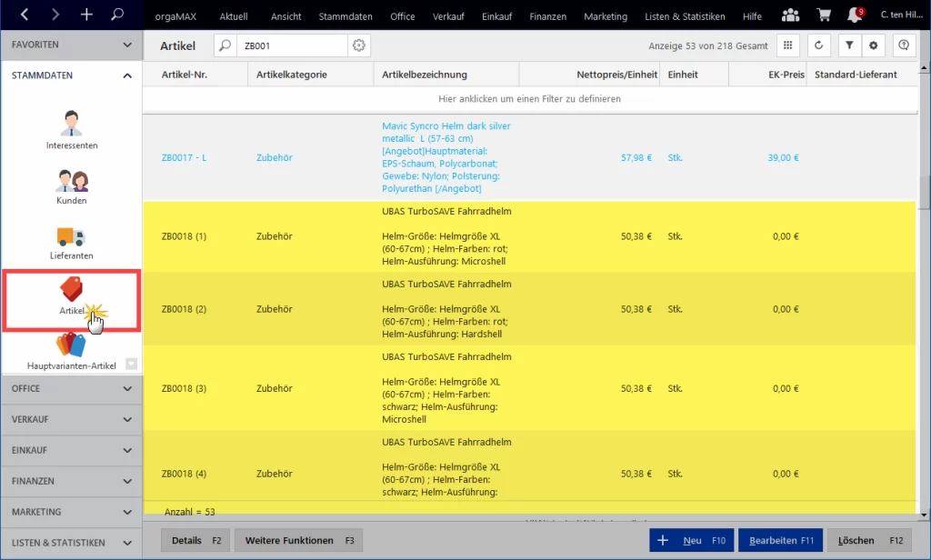Select row ZB0017 - L
Viewport: 931px width, 560px height.
click(530, 157)
